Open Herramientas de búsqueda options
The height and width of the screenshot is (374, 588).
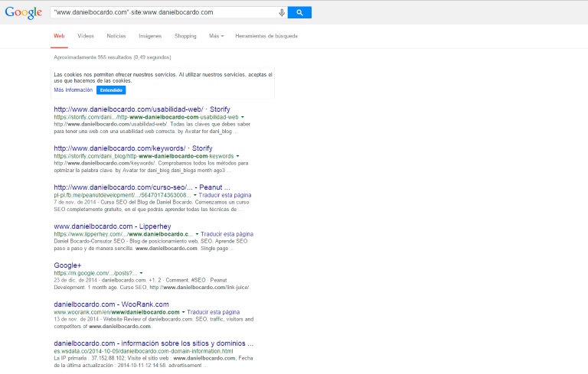(266, 36)
